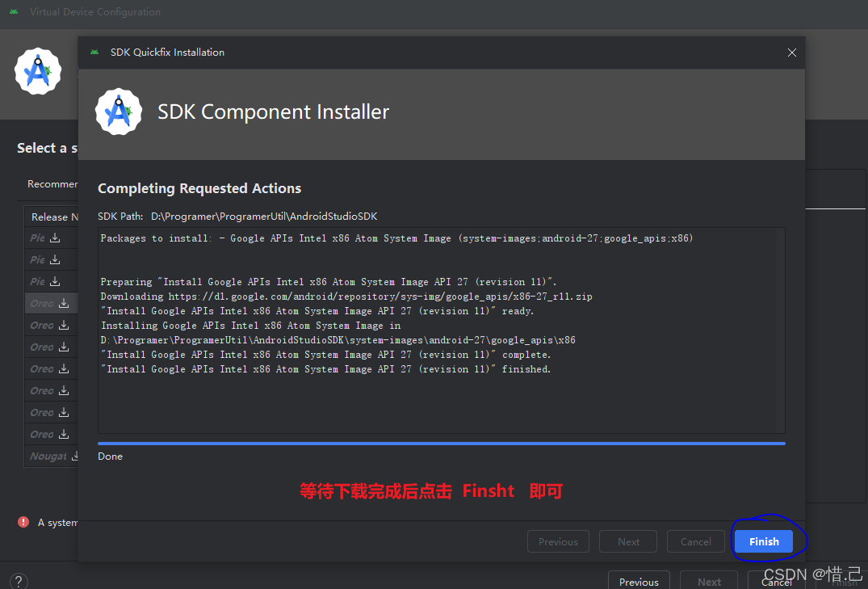Click the 'Packages to install' log line
This screenshot has width=868, height=589.
396,238
